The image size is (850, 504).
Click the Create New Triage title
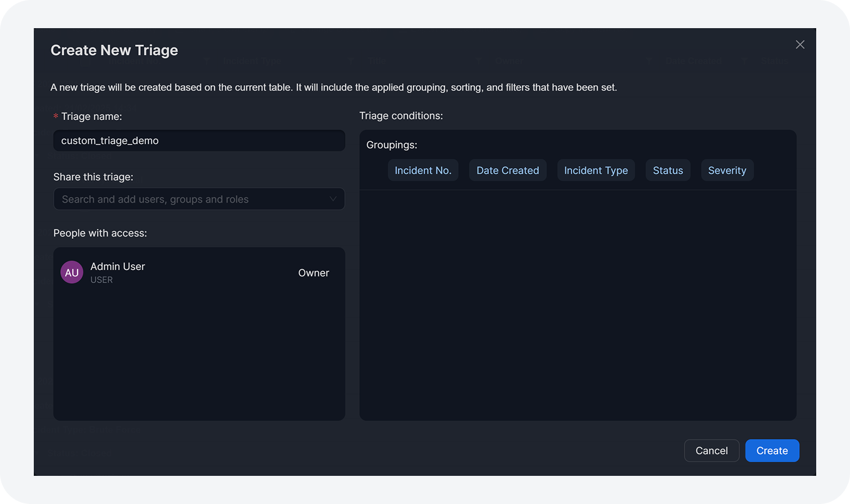point(115,51)
